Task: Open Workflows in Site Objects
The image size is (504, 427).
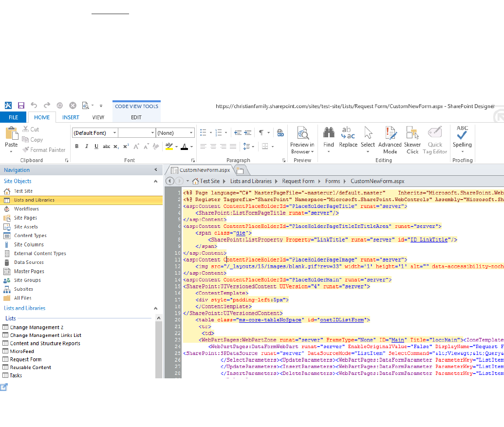Action: coord(26,209)
